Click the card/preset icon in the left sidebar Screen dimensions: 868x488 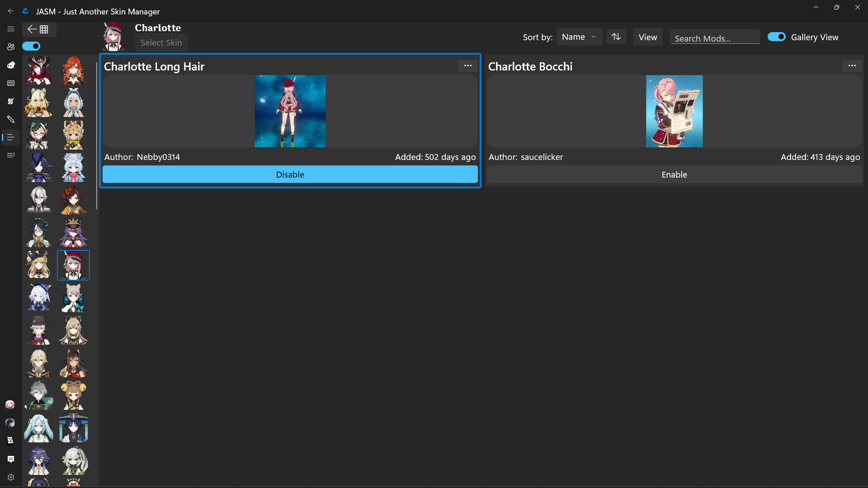[11, 83]
